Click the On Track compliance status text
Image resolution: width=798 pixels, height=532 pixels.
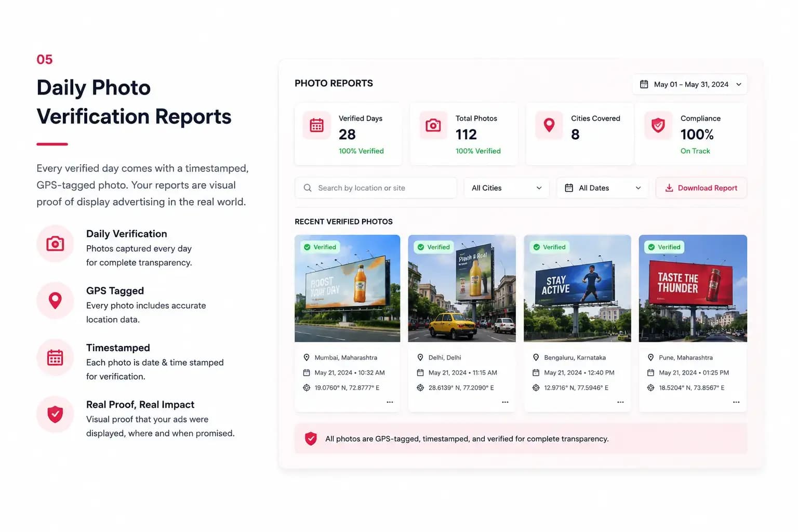pos(695,151)
